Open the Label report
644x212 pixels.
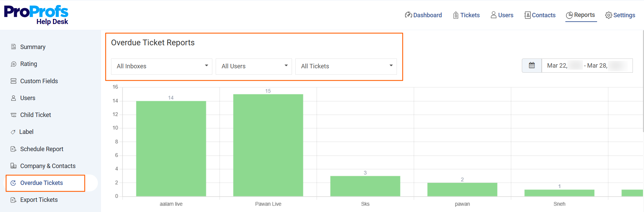(x=26, y=132)
